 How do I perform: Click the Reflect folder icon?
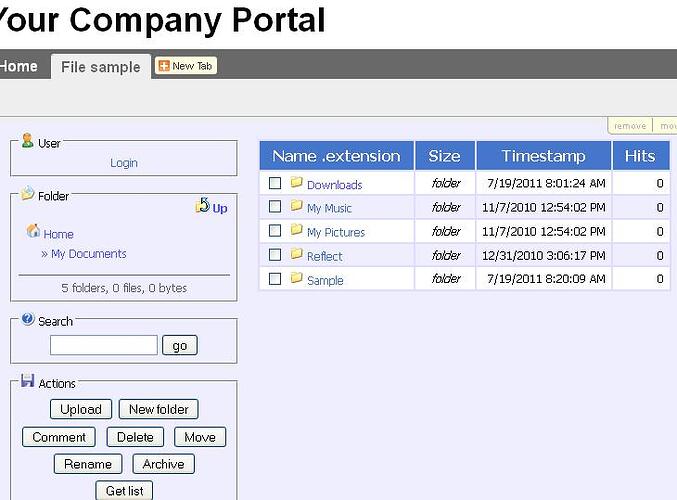coord(296,254)
